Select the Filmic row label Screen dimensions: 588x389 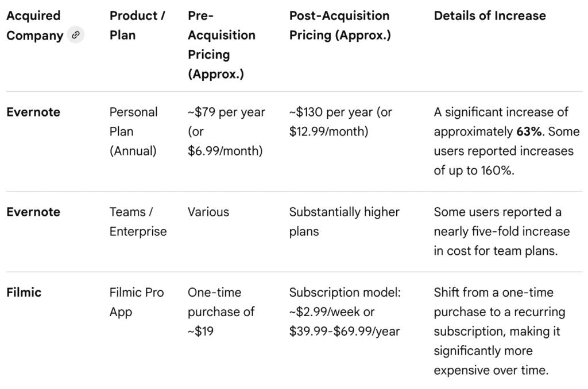(x=24, y=292)
